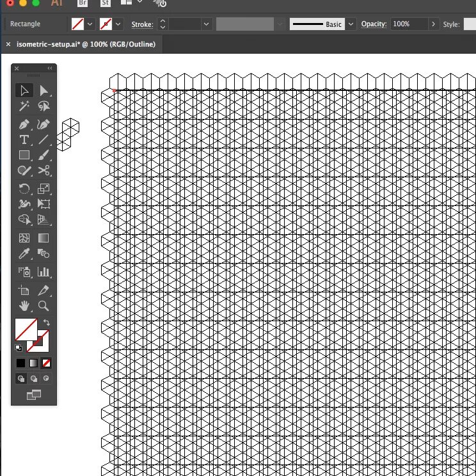The image size is (476, 476).
Task: Set paint type to solid Color
Action: 20,363
